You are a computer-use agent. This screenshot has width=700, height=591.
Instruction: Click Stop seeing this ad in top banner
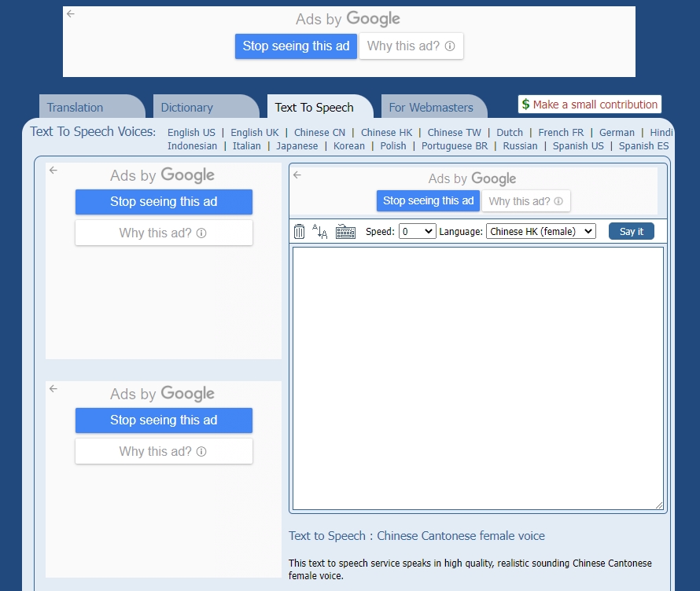296,46
